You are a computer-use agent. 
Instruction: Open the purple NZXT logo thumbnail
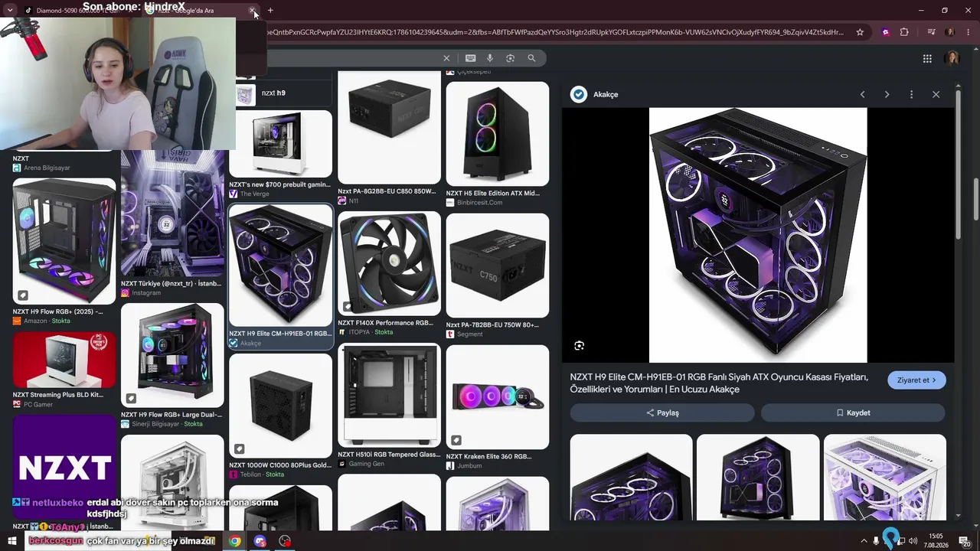coord(64,467)
